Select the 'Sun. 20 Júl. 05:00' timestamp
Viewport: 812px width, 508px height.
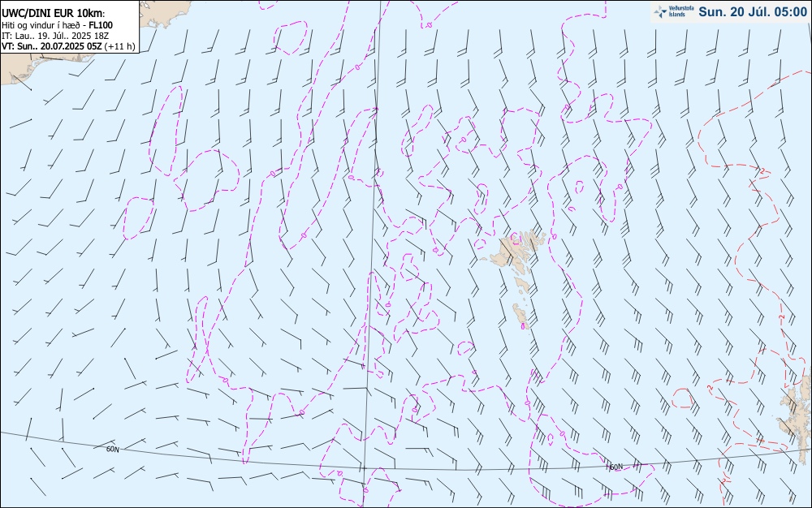pos(753,12)
